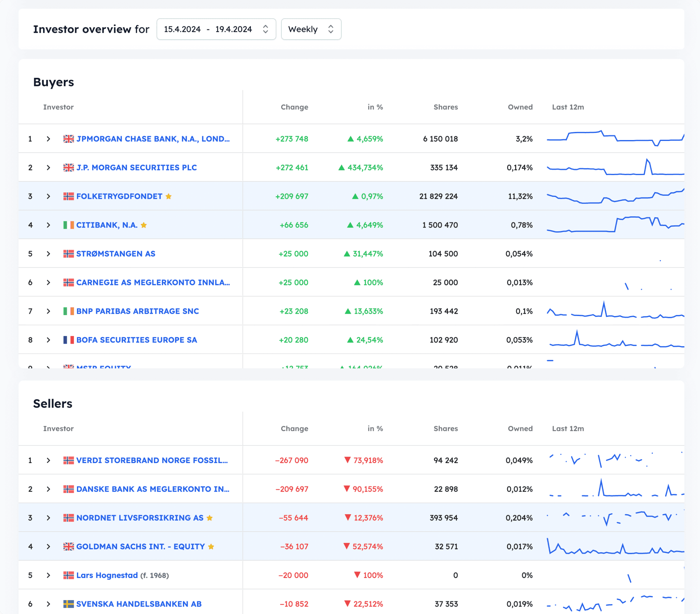Click the Investor header in Sellers table
This screenshot has height=614, width=700.
[x=59, y=429]
